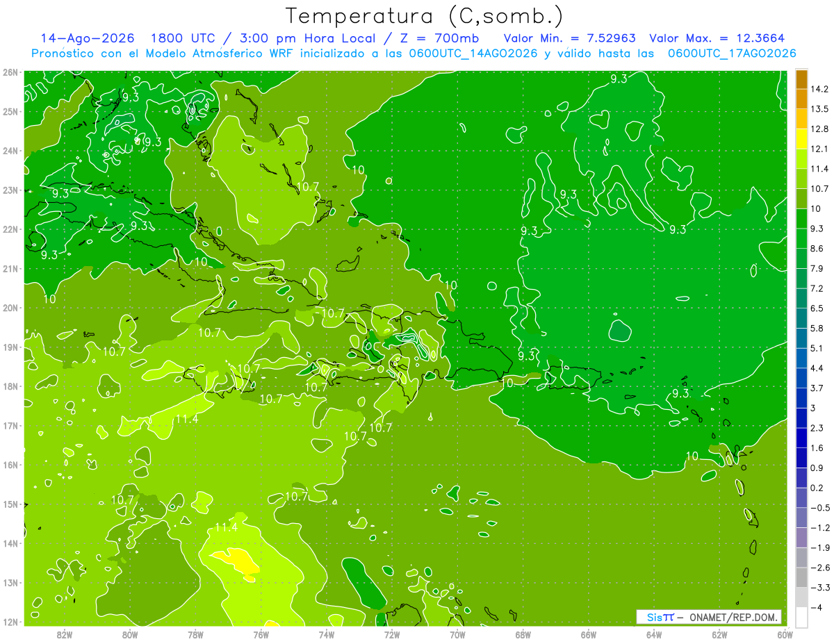Click the color bar label "0.2"
This screenshot has height=644, width=834.
tap(817, 488)
